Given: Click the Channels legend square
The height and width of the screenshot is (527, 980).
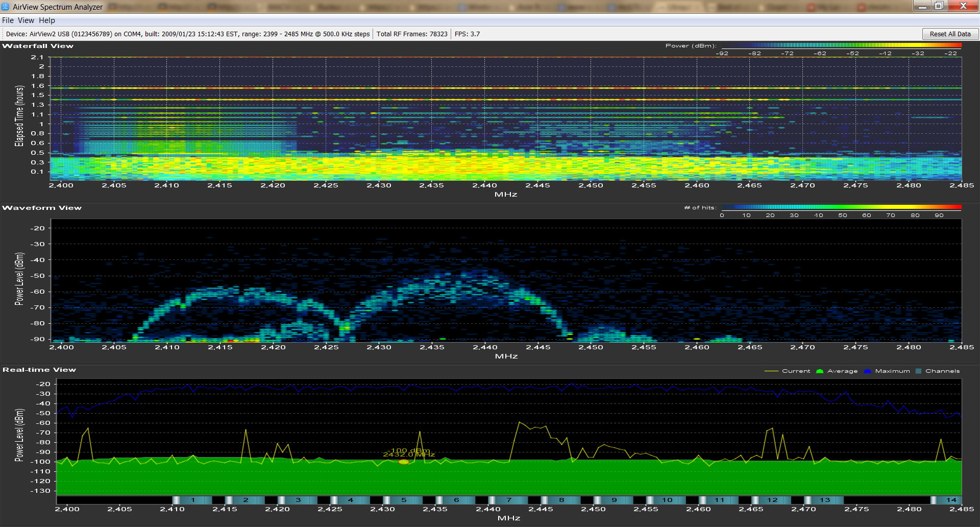Looking at the screenshot, I should click(x=919, y=371).
